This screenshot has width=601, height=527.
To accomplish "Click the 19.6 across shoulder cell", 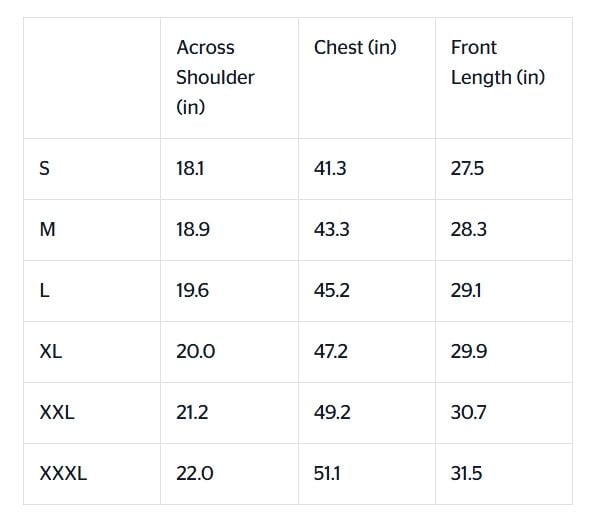I will pyautogui.click(x=193, y=290).
